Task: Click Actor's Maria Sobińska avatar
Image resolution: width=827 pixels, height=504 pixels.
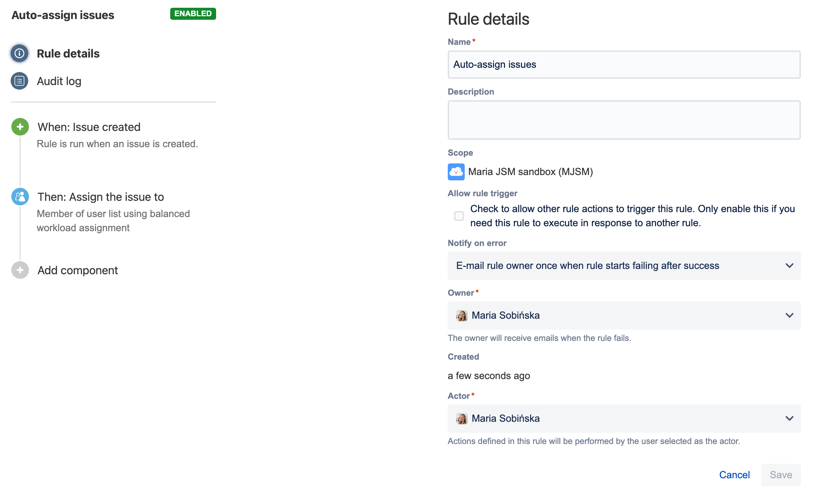Action: pos(462,419)
